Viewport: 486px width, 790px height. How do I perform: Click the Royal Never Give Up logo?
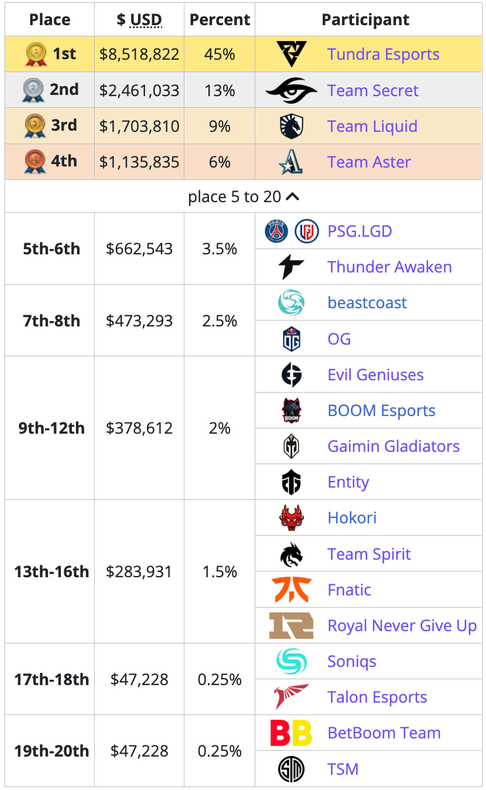pos(291,626)
